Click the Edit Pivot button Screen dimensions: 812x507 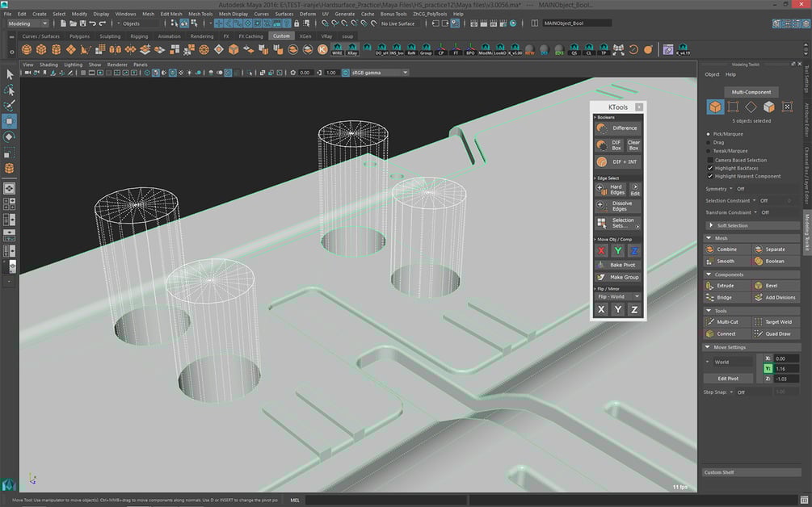(x=728, y=378)
